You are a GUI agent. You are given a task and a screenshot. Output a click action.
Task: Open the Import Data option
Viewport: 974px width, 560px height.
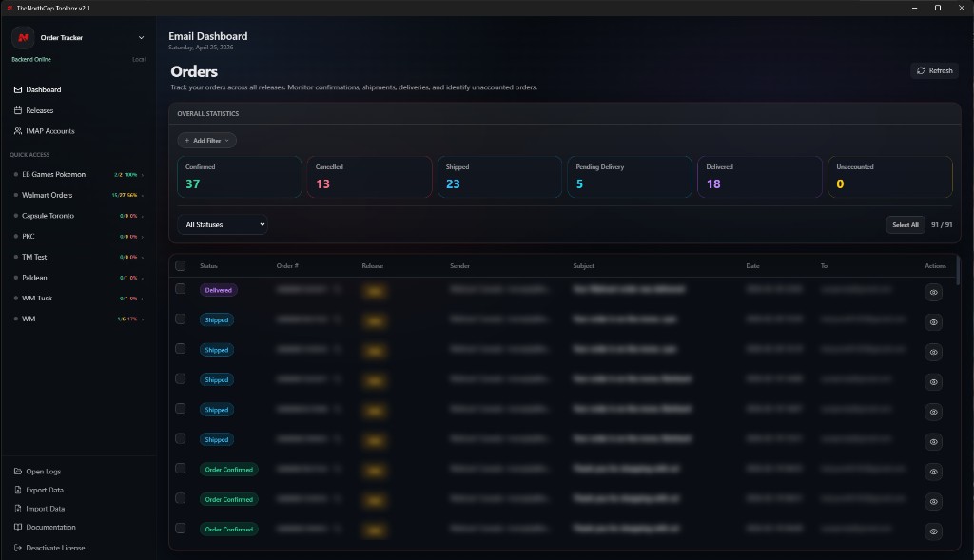pyautogui.click(x=16, y=508)
